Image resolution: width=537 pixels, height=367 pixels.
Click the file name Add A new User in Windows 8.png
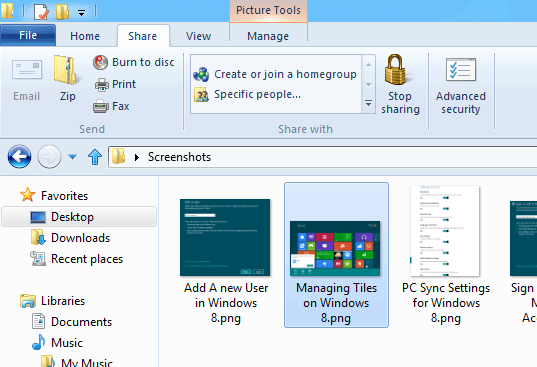[226, 303]
